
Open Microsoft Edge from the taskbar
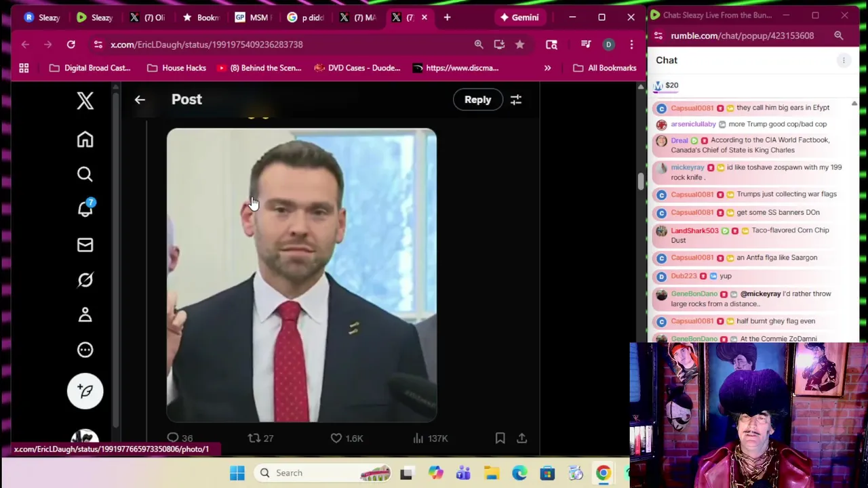point(519,473)
